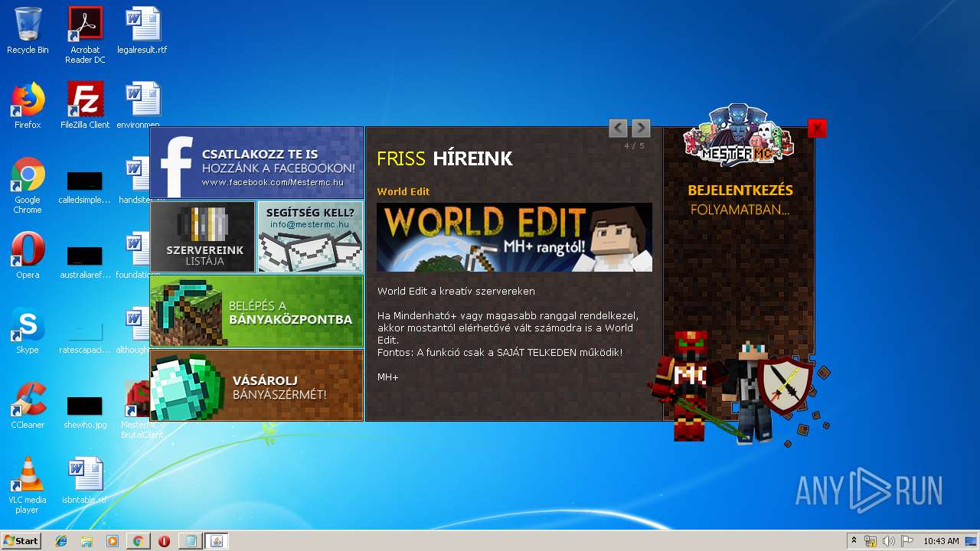Click Chrome icon in taskbar
The image size is (980, 551).
pos(138,541)
